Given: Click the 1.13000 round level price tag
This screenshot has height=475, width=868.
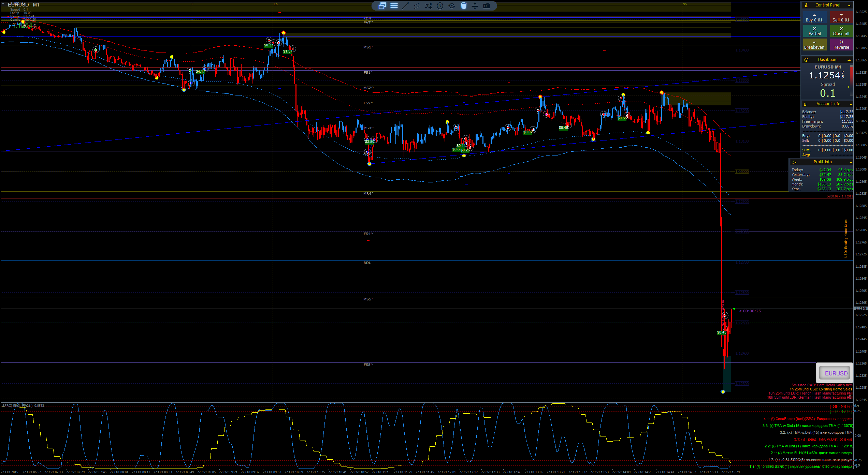Looking at the screenshot, I should [742, 172].
